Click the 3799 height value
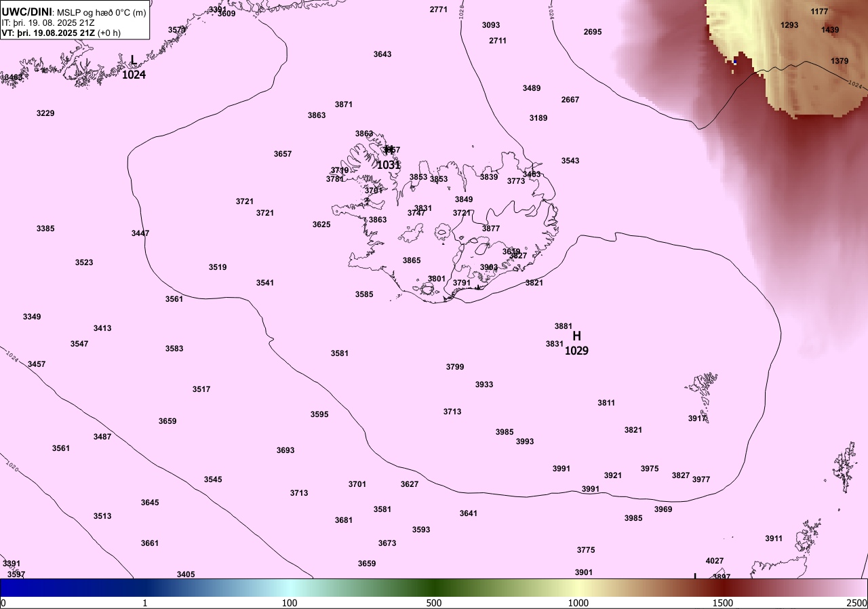Viewport: 868px width, 609px height. pyautogui.click(x=455, y=367)
